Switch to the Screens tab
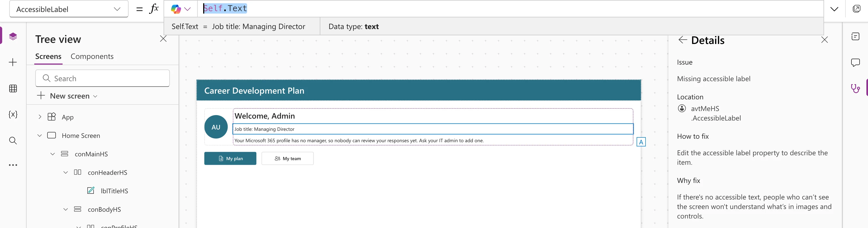This screenshot has height=228, width=868. 48,56
